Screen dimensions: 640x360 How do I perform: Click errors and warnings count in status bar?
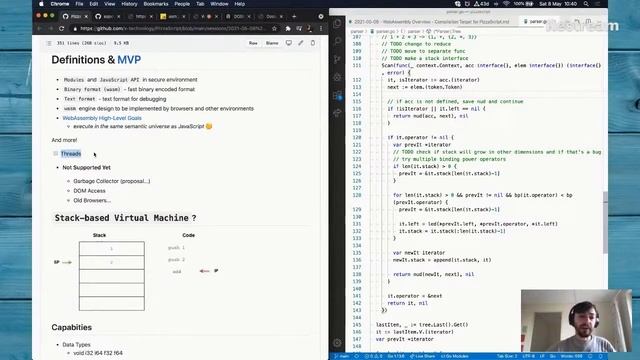pyautogui.click(x=373, y=356)
